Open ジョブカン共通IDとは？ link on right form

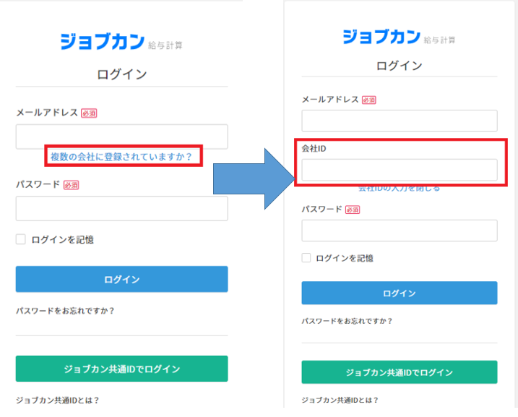point(340,400)
